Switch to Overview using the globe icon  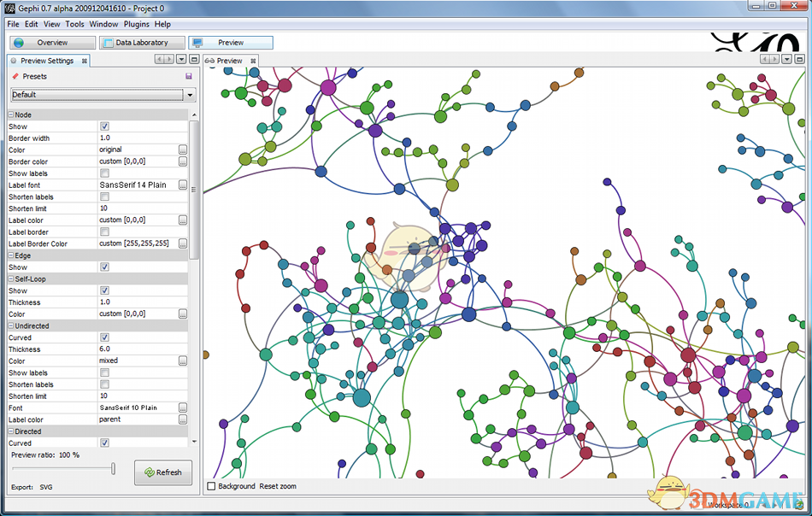(x=18, y=42)
